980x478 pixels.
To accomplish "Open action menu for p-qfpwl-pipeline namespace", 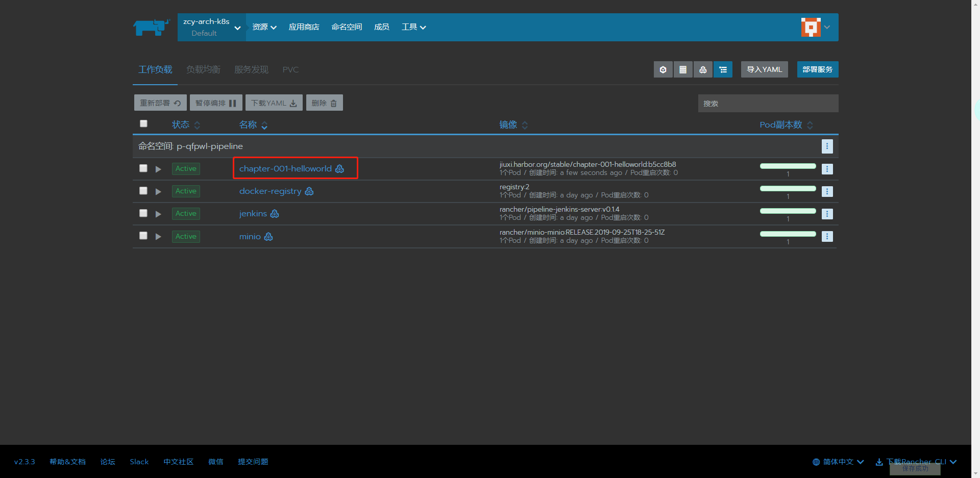I will (x=827, y=146).
